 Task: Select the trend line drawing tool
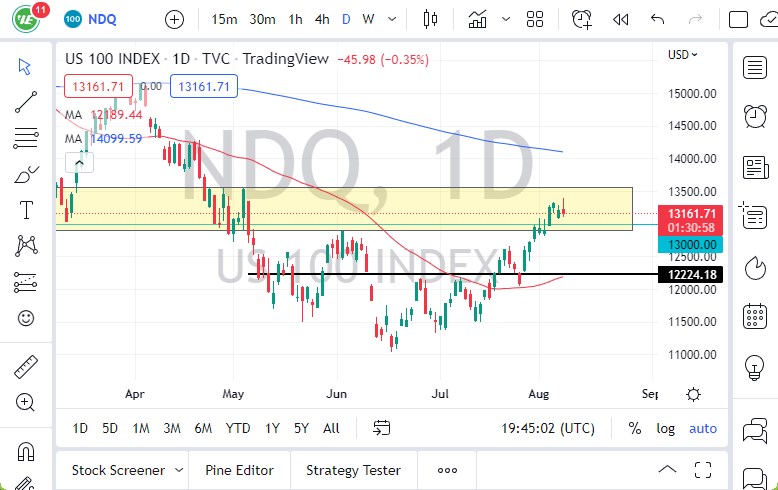tap(26, 101)
